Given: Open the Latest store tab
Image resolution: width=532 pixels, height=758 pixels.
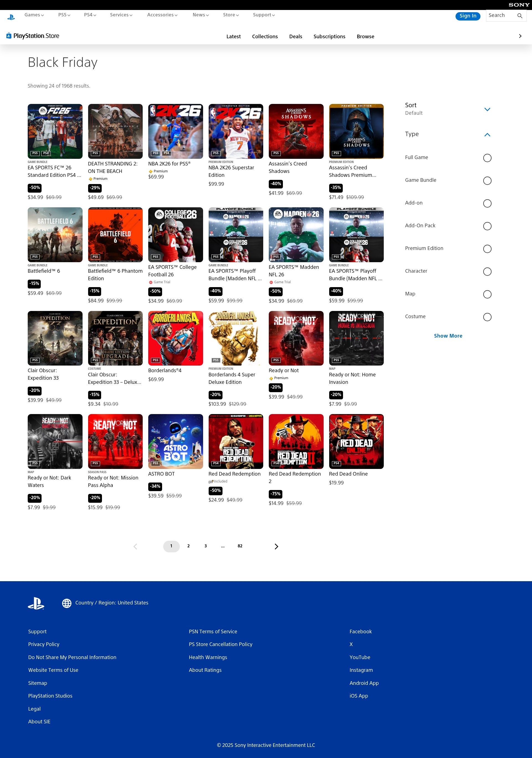Looking at the screenshot, I should point(233,37).
